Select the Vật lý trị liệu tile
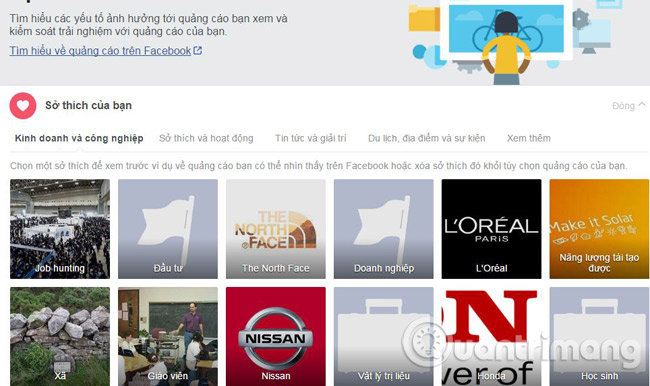Viewport: 650px width, 386px height. click(383, 336)
